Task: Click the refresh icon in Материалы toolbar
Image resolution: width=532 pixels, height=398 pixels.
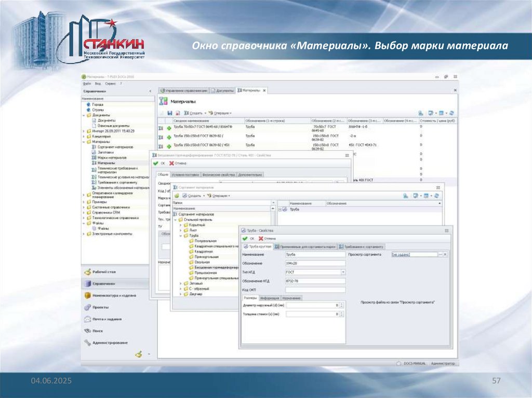Action: click(x=451, y=113)
